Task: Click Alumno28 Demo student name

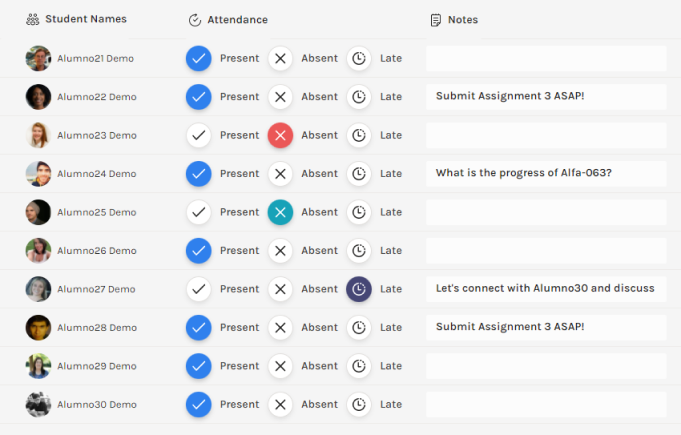Action: pyautogui.click(x=96, y=328)
